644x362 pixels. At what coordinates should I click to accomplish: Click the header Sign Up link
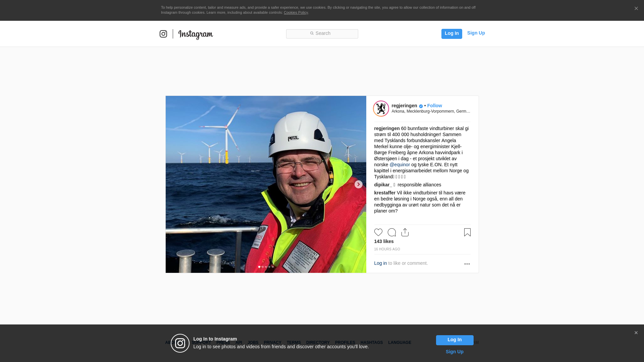click(476, 33)
